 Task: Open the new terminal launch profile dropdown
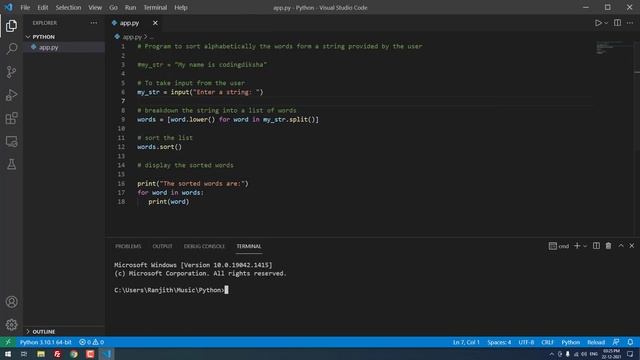[585, 246]
